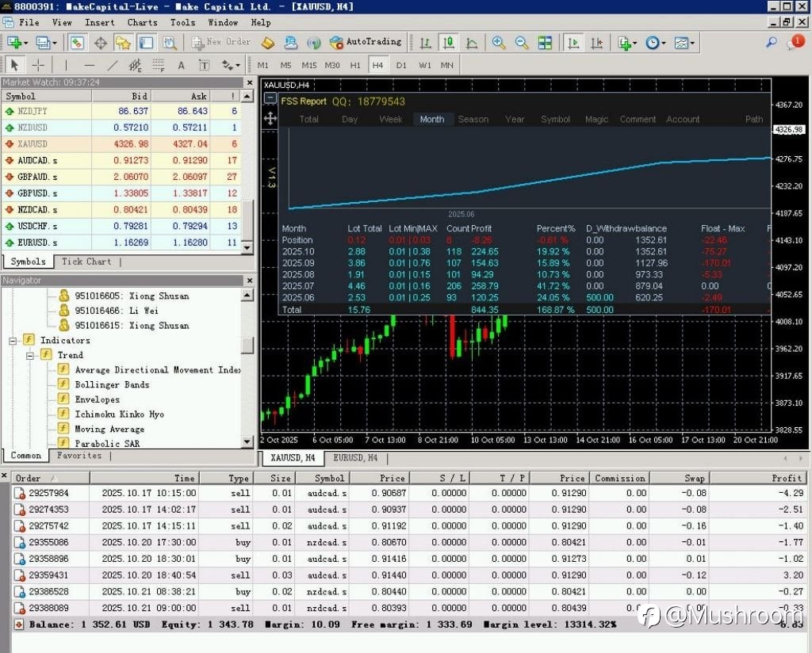Toggle Chart Shift
The image size is (812, 653).
[x=596, y=43]
